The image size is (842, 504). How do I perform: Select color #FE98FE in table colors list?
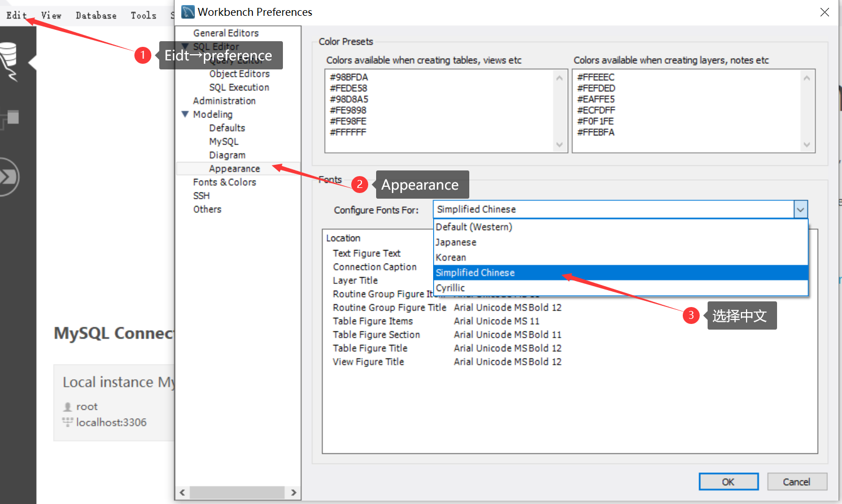coord(348,121)
